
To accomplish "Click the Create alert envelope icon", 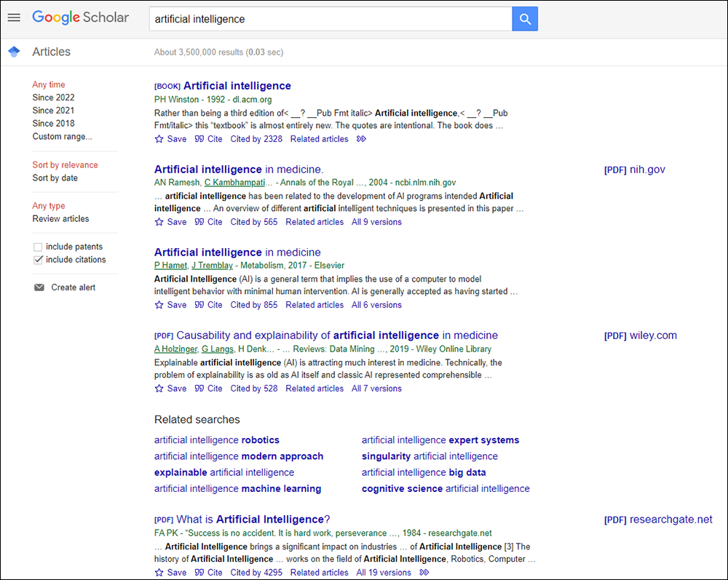I will tap(39, 287).
